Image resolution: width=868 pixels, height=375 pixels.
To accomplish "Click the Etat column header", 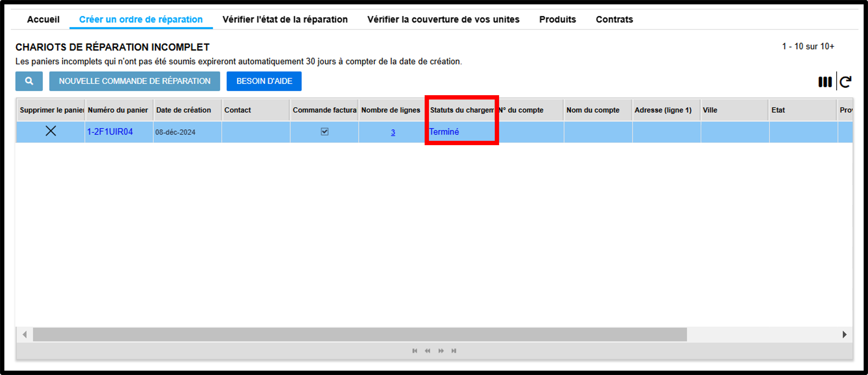I will (x=803, y=110).
